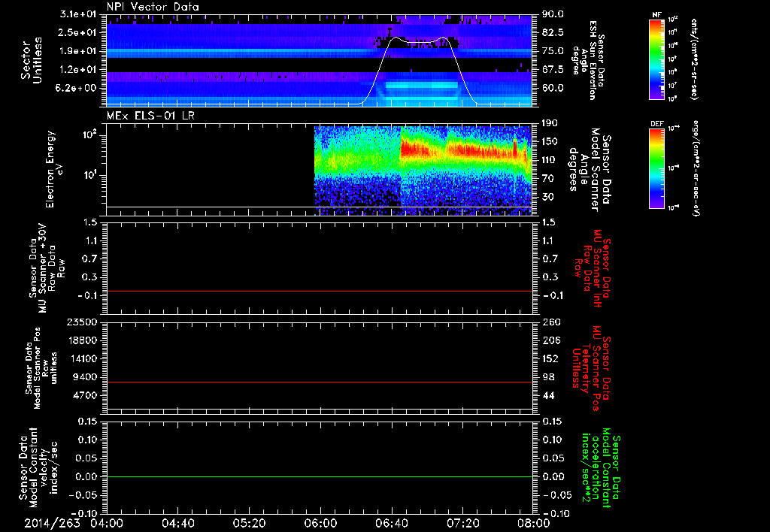
Task: Click the 1.9e+01 sector tick label
Action: (x=78, y=51)
